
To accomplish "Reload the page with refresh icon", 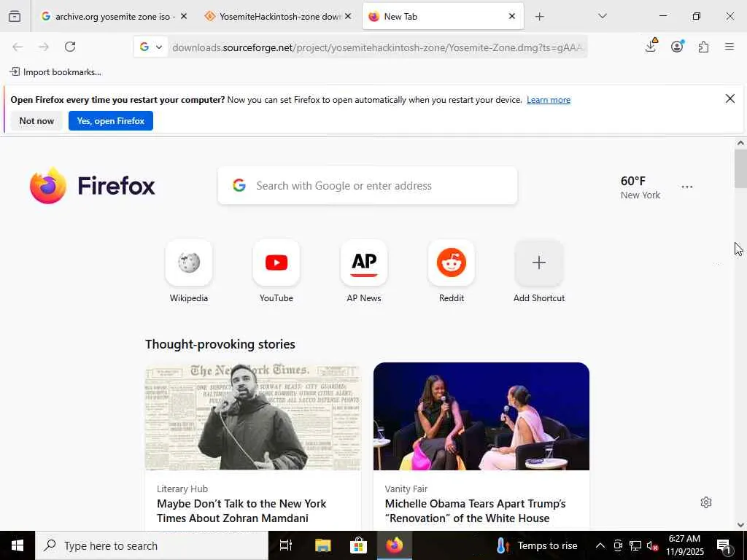I will (70, 47).
